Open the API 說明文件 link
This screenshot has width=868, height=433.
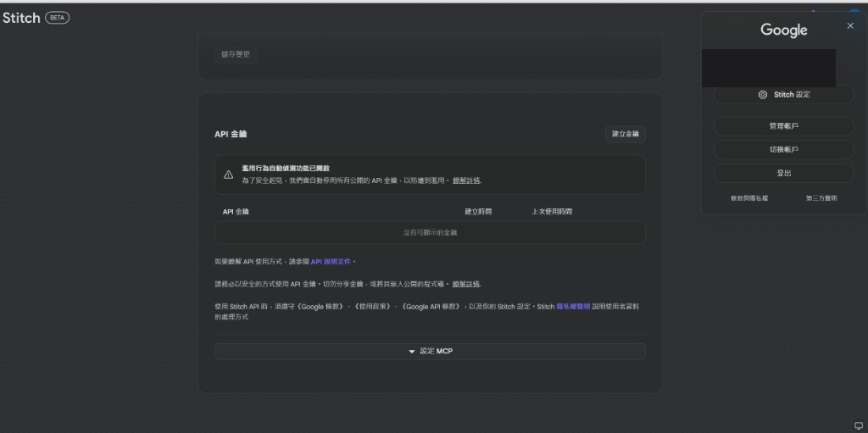click(x=331, y=261)
